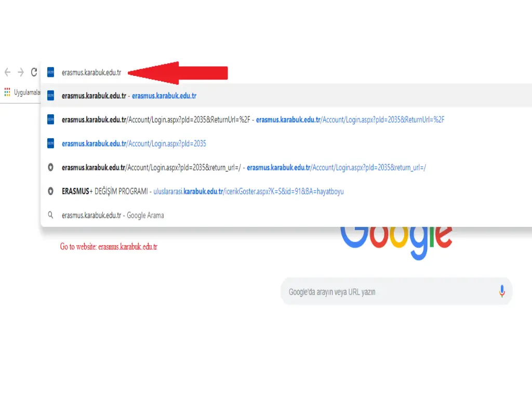
Task: Click the site favicon in the address bar
Action: (x=50, y=72)
